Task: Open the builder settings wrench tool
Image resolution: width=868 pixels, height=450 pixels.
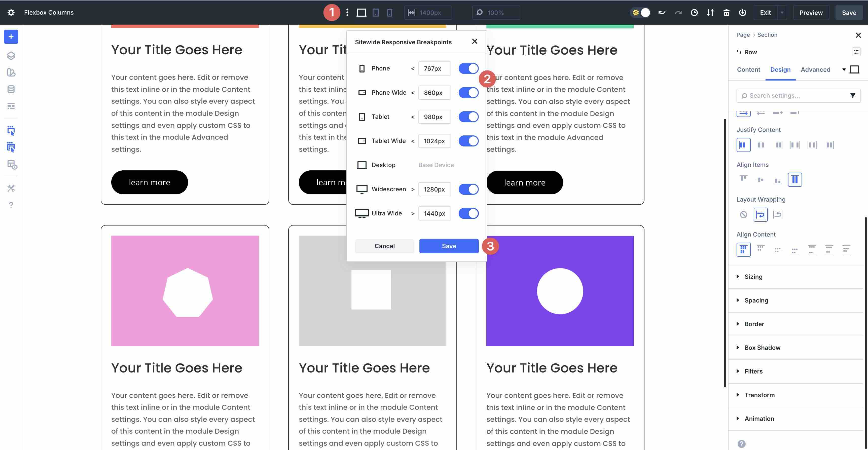Action: click(x=11, y=188)
